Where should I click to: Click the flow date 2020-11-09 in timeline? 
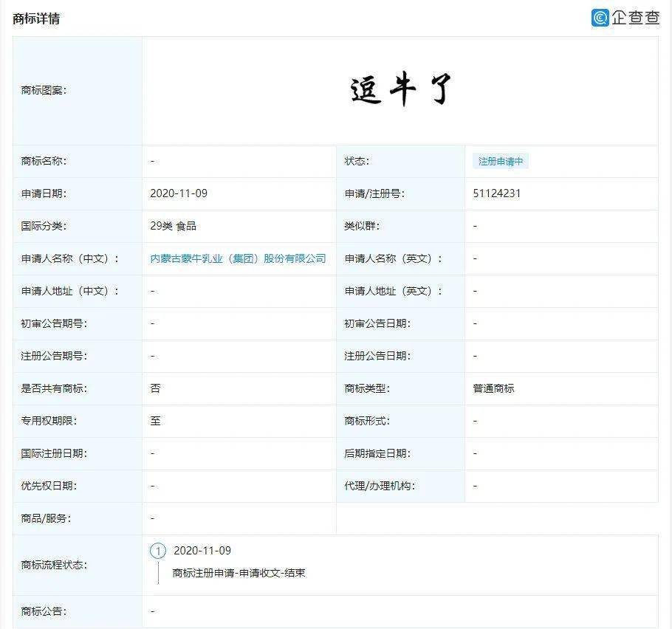tap(202, 551)
